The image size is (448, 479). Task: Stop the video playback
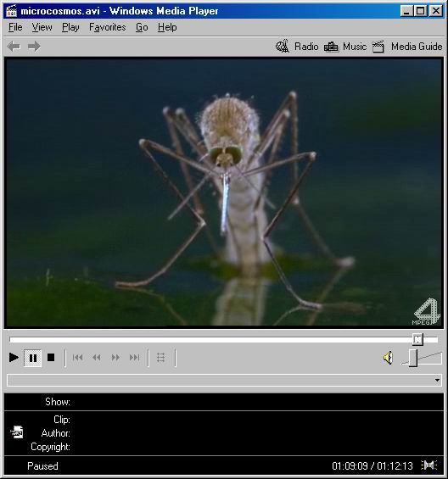[x=51, y=357]
